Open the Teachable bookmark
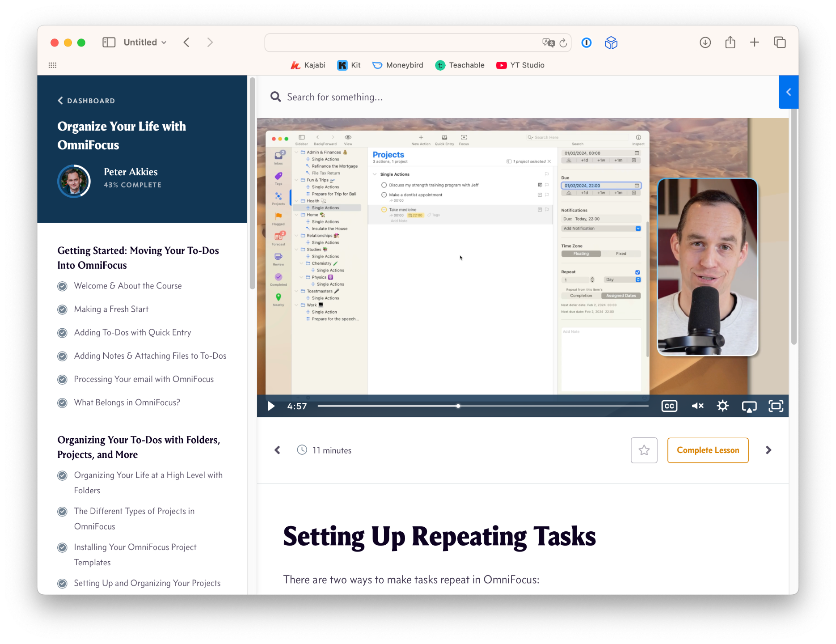The height and width of the screenshot is (644, 836). point(460,65)
